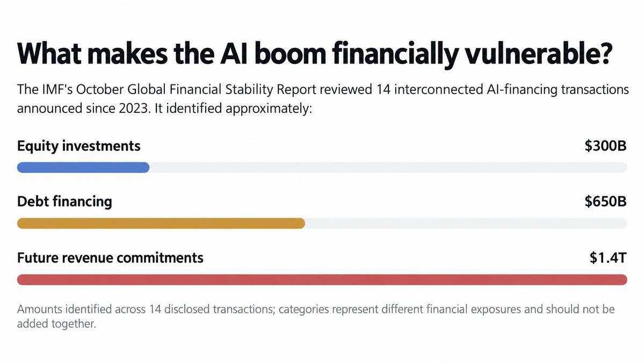
Task: Select the Debt financing label
Action: click(64, 202)
